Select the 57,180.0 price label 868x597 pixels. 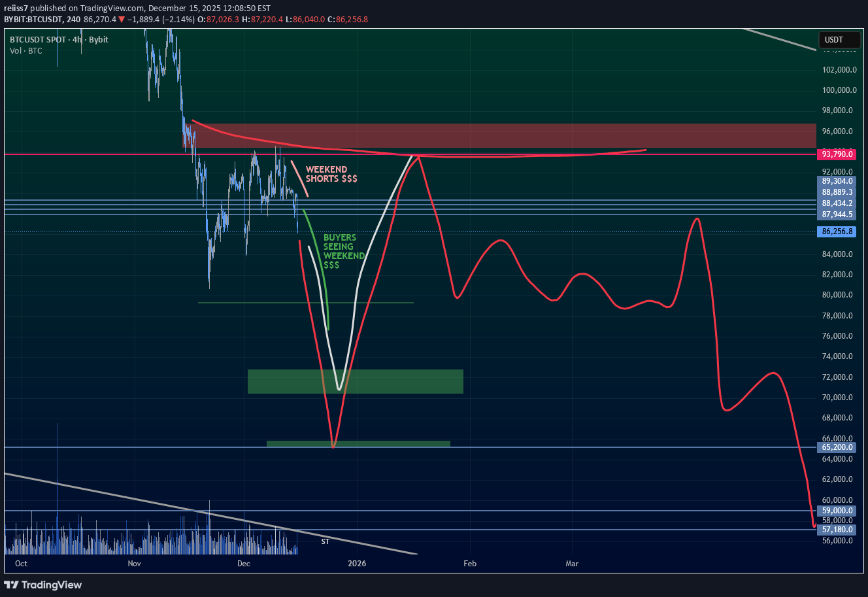click(836, 530)
